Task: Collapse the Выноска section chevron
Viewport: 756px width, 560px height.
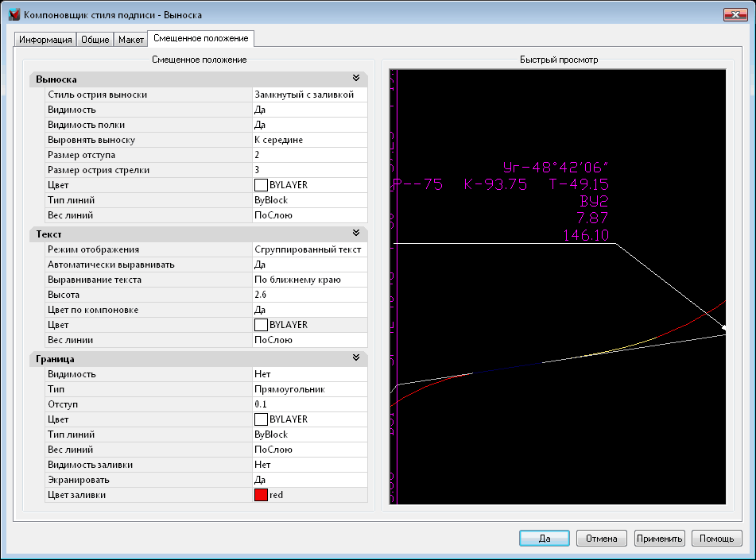Action: coord(356,79)
